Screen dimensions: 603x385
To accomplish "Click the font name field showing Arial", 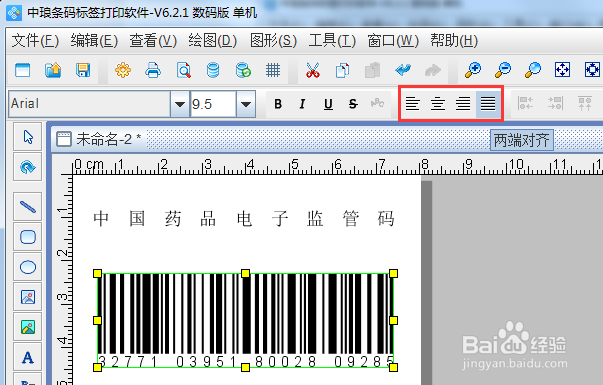I will [x=90, y=104].
